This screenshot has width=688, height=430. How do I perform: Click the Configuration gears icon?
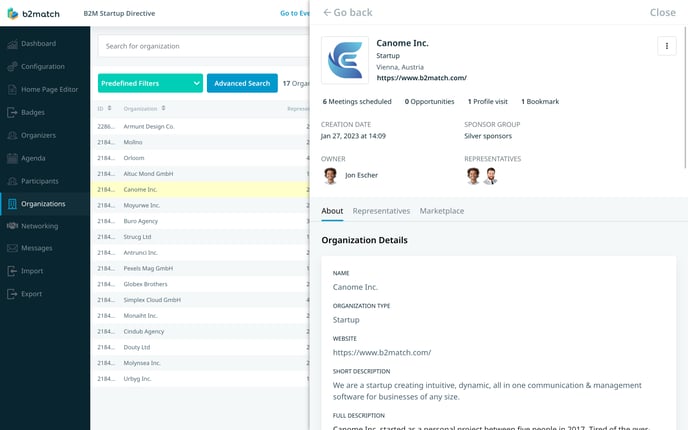(x=12, y=67)
